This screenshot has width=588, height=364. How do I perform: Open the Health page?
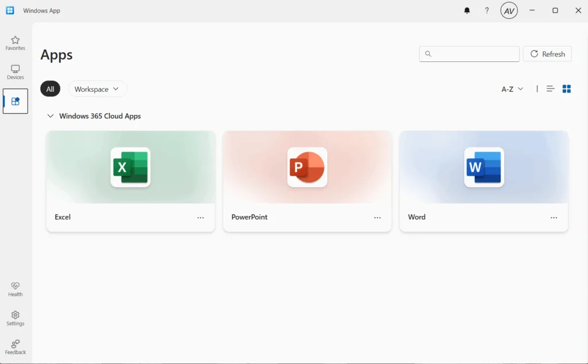pos(16,289)
